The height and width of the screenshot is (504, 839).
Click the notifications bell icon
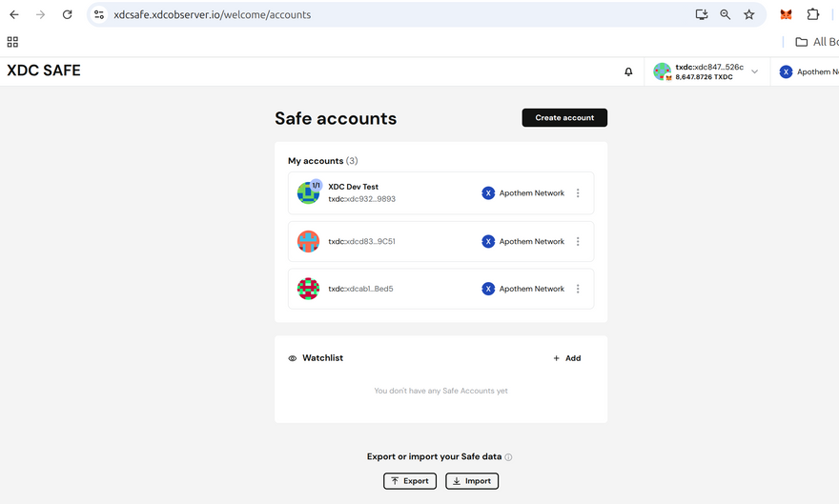628,71
